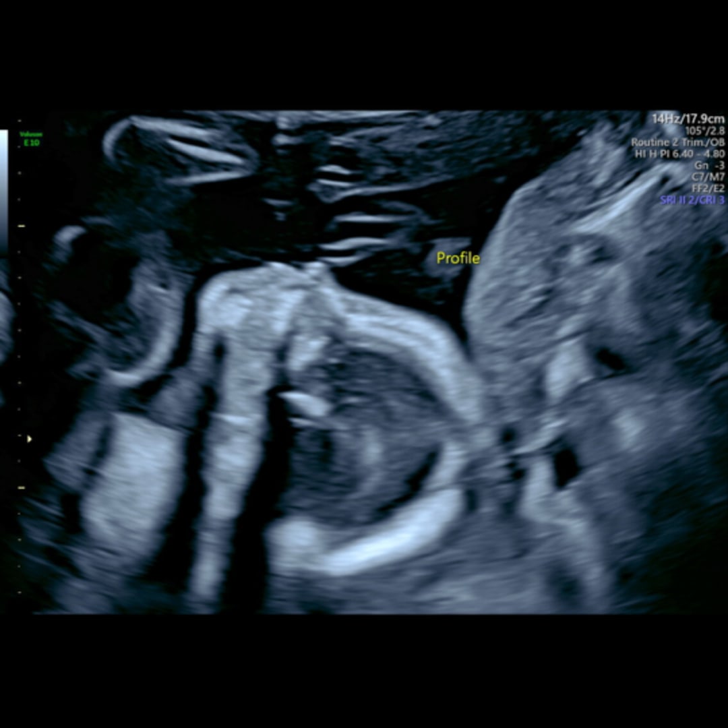Screen dimensions: 728x728
Task: Click the upper yellow depth tick mark
Action: point(21,226)
